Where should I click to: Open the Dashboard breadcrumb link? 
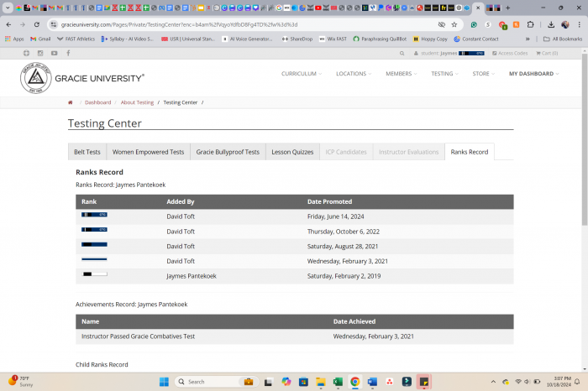98,102
